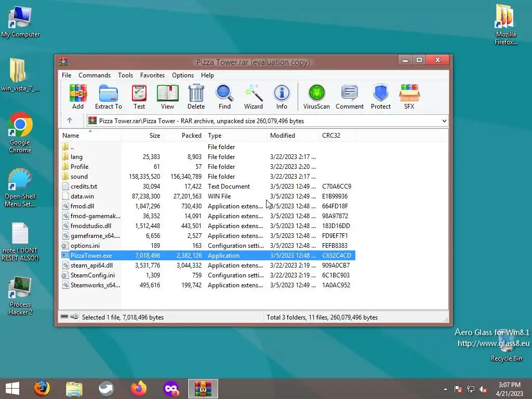Open the Favorites menu

click(x=152, y=75)
